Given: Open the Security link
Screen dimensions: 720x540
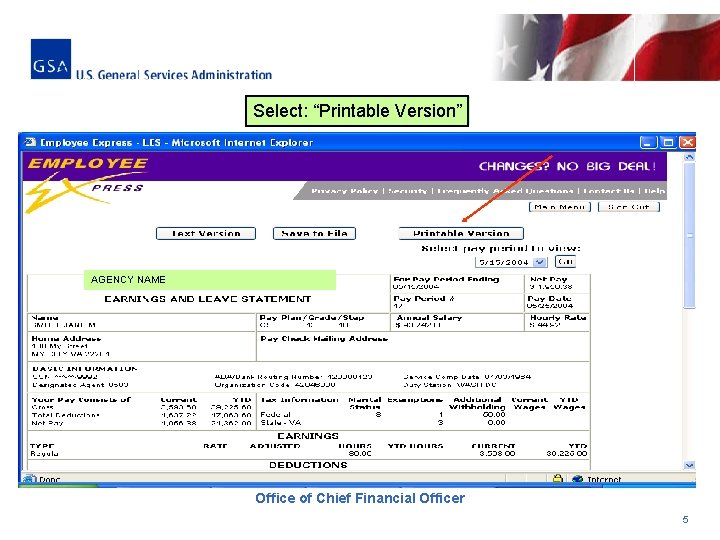Looking at the screenshot, I should pyautogui.click(x=407, y=191).
